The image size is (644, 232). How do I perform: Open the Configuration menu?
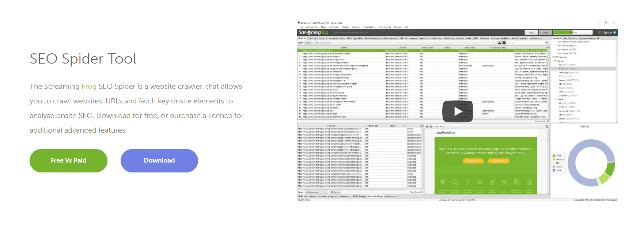click(x=312, y=27)
